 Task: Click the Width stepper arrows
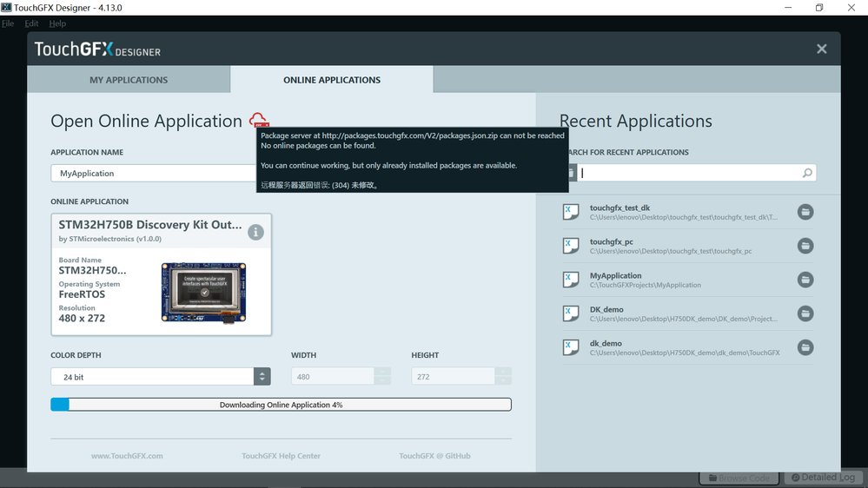coord(382,376)
